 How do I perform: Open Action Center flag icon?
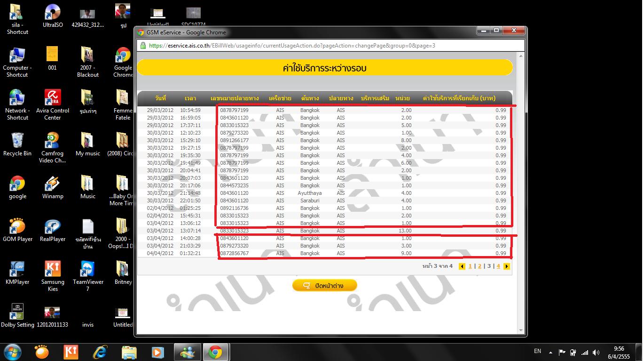tap(562, 352)
